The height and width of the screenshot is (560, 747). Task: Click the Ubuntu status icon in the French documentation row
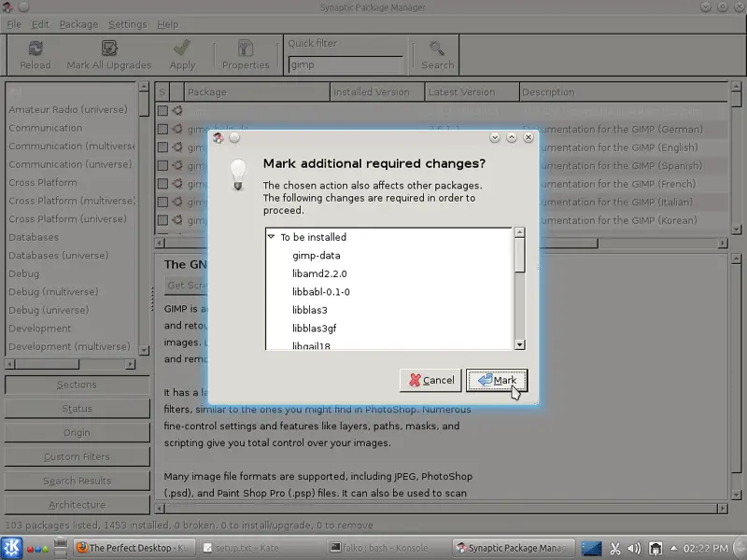177,183
